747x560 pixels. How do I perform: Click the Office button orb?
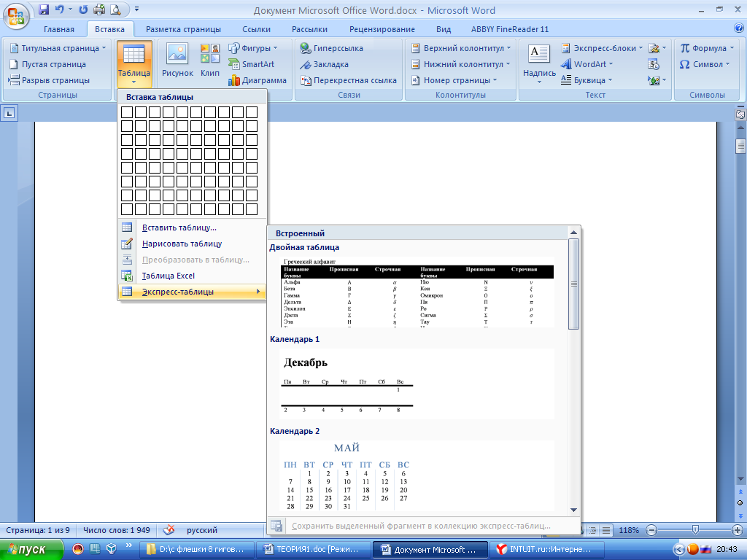[x=16, y=15]
